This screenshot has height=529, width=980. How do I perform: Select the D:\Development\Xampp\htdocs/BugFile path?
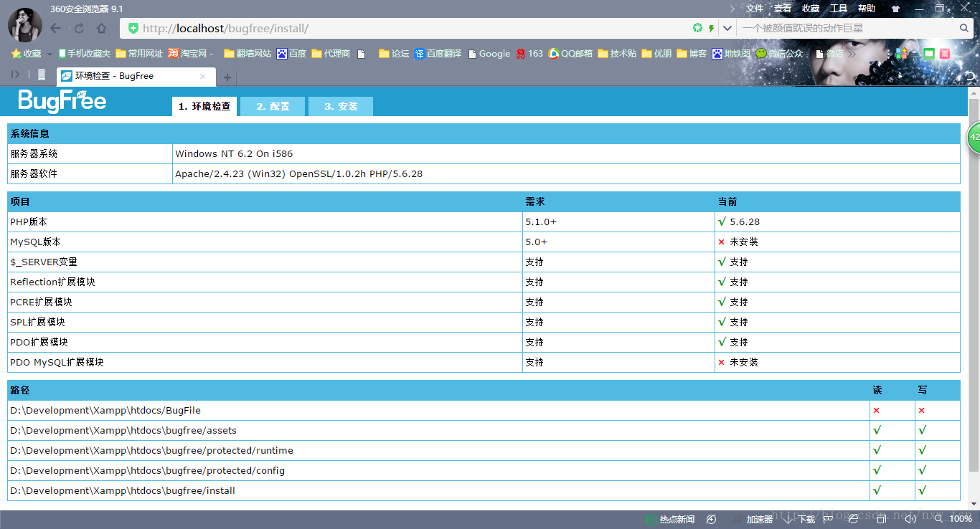[105, 411]
